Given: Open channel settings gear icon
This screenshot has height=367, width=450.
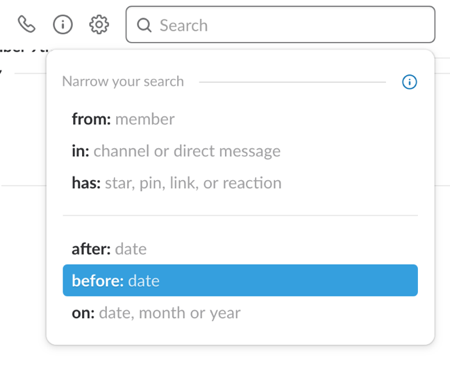Looking at the screenshot, I should tap(99, 24).
